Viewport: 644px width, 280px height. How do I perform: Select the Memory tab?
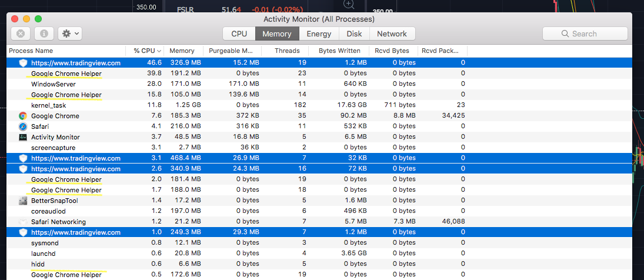(277, 34)
